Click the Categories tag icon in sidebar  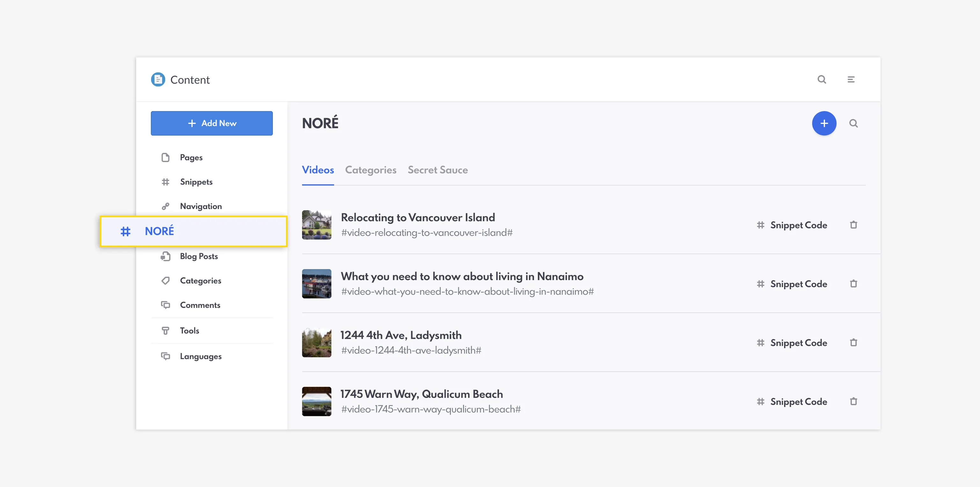pyautogui.click(x=165, y=281)
